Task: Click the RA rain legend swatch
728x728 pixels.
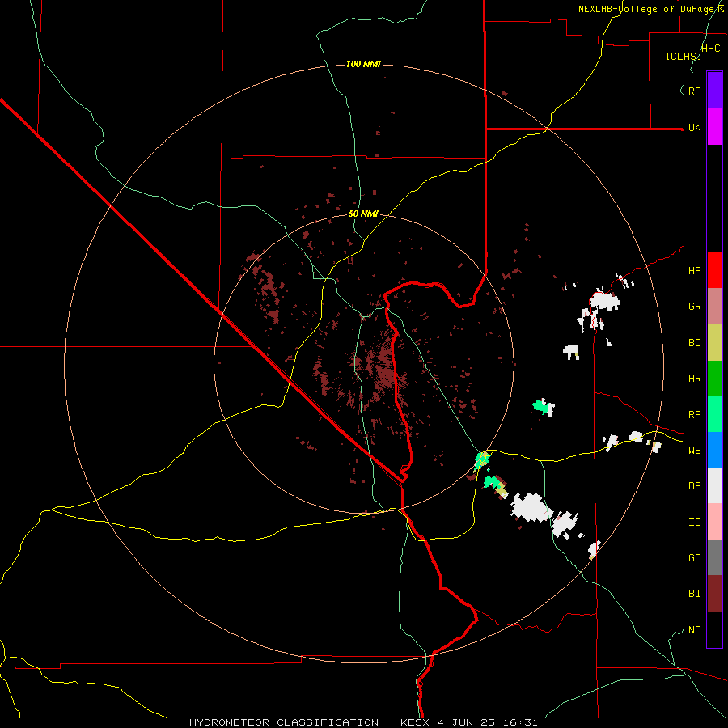Action: (x=714, y=414)
